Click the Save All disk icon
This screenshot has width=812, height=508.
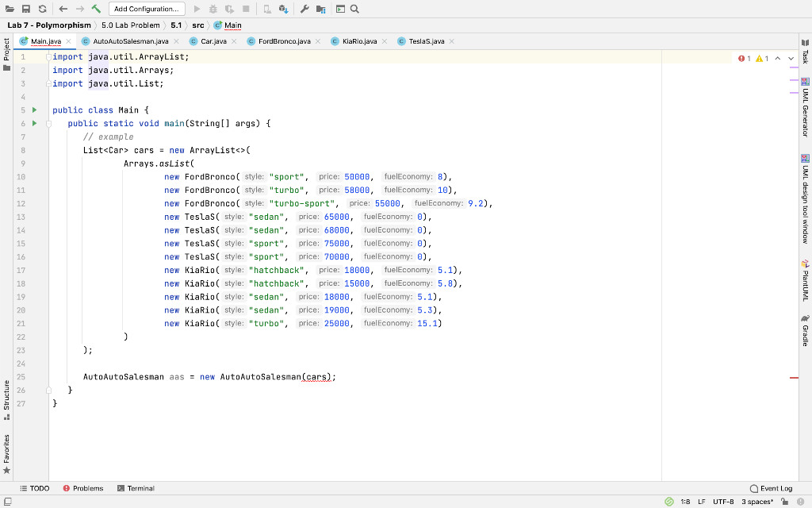(26, 9)
